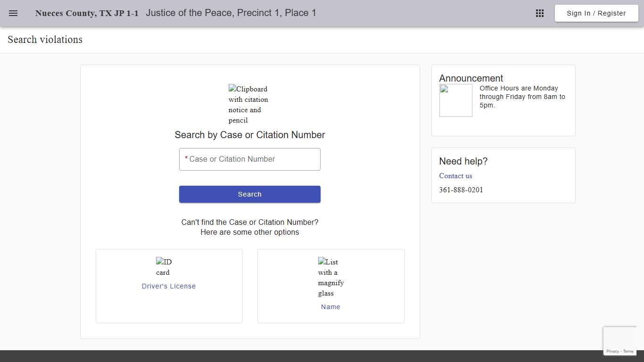Click the ID card icon above Driver's License

[163, 266]
